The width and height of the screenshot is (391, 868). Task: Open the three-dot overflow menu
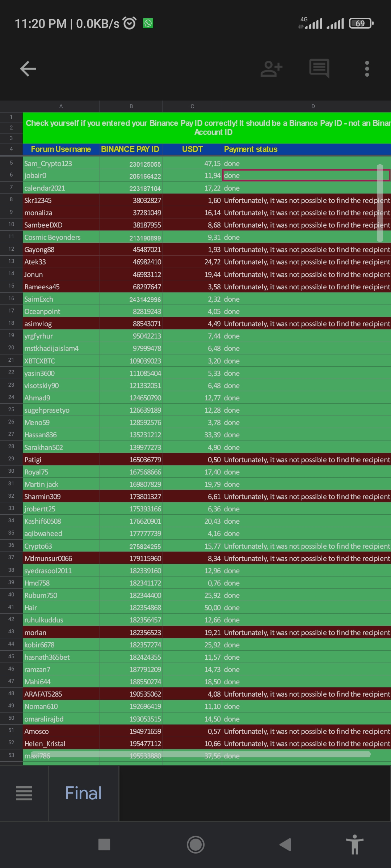367,69
